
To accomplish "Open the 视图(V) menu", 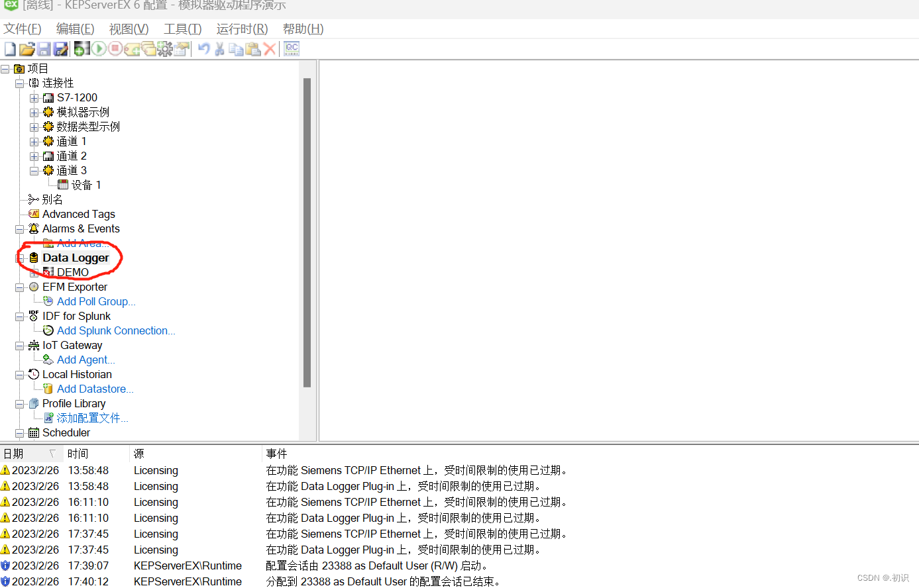I will [129, 29].
